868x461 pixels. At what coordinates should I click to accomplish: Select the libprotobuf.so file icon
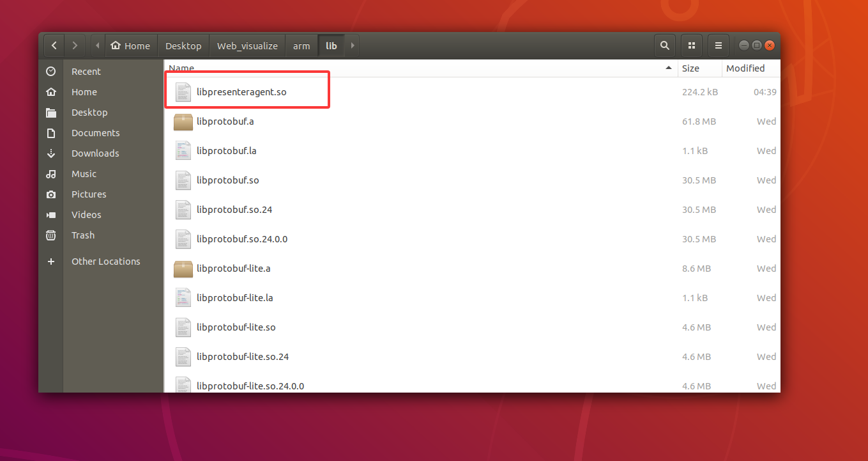coord(183,180)
